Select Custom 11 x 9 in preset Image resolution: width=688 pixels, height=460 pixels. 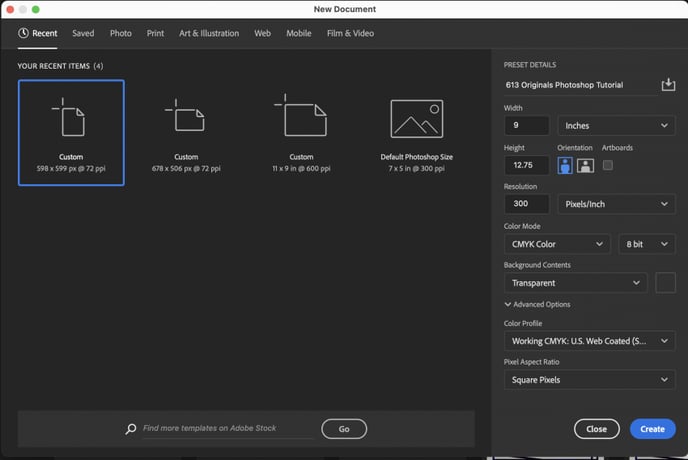301,133
